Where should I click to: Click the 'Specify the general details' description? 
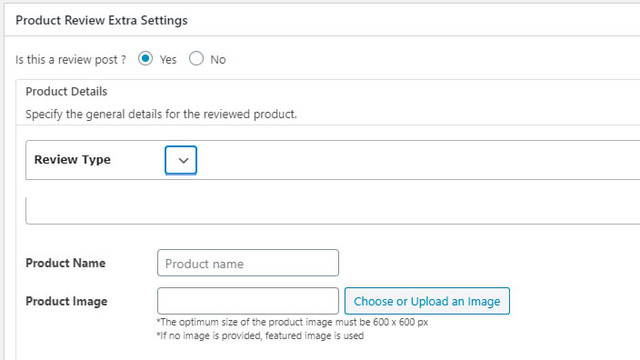[x=161, y=114]
